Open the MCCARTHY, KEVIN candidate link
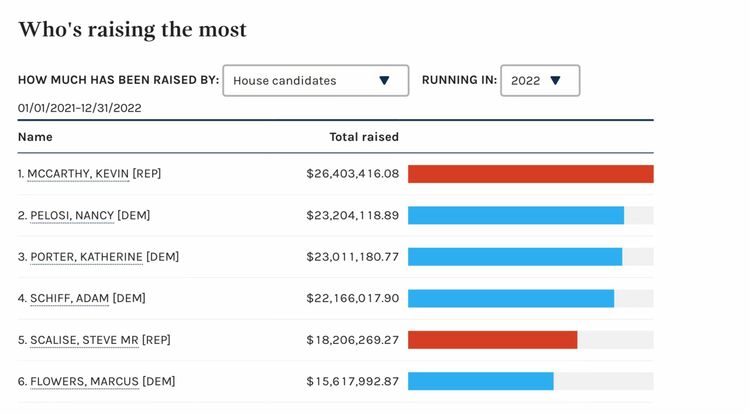The image size is (750, 414). tap(78, 174)
